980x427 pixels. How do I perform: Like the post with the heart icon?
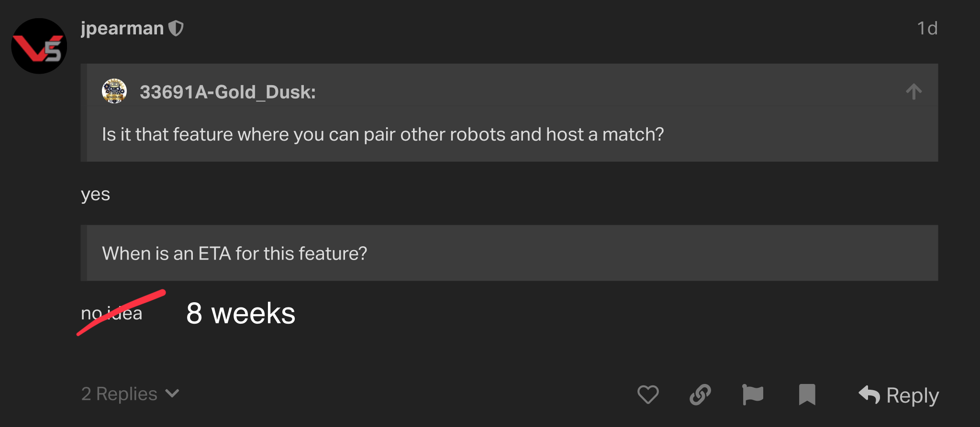[648, 394]
